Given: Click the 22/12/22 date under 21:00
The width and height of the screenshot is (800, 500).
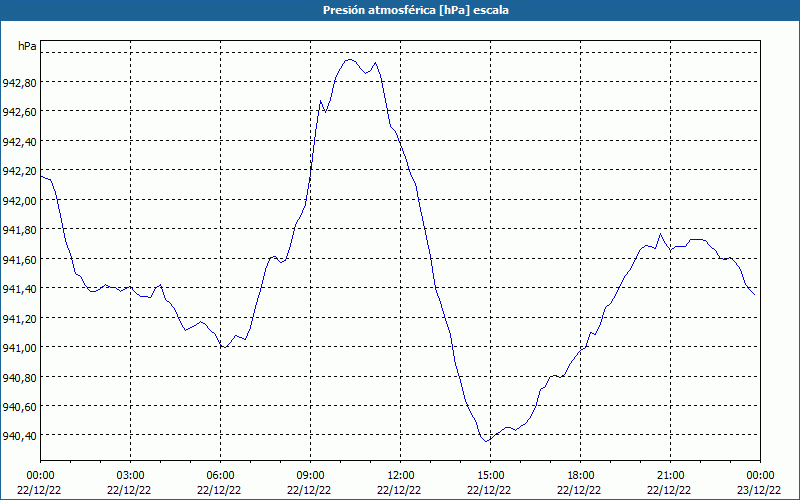Looking at the screenshot, I should [669, 490].
